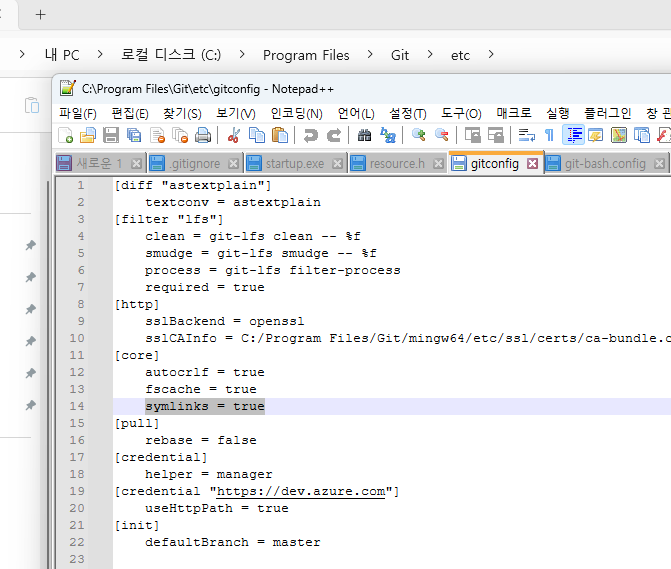This screenshot has width=671, height=569.
Task: Click the Save All icon
Action: click(x=134, y=136)
